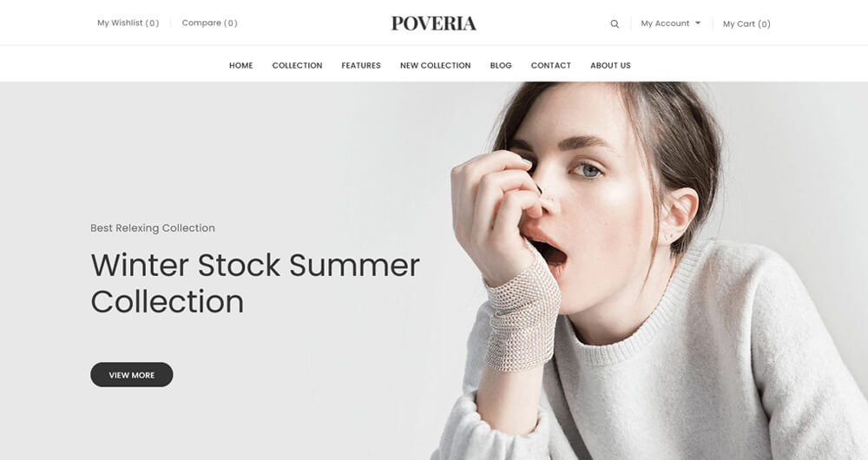
Task: Visit the BLOG menu item
Action: [x=501, y=65]
